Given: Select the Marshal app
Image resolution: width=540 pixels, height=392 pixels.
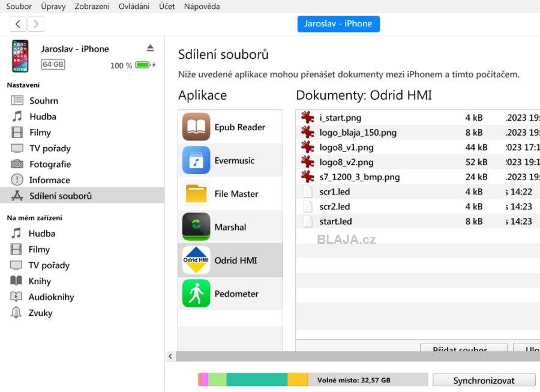Looking at the screenshot, I should point(230,227).
